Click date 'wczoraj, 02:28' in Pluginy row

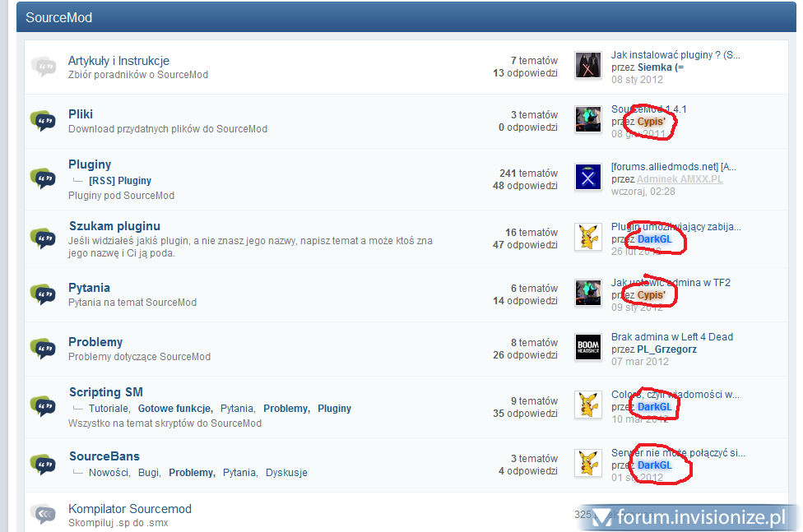[643, 191]
